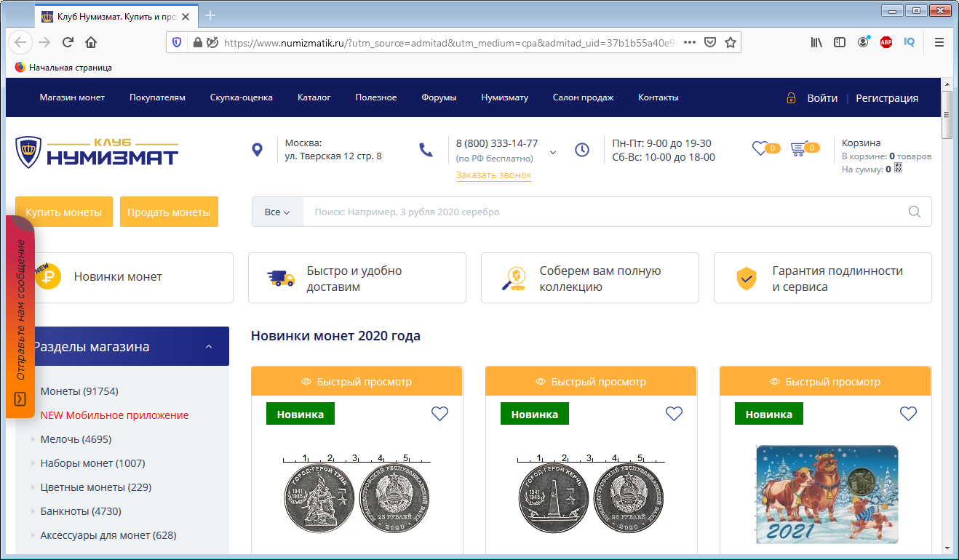Click Быстрый просмотр on 2021 bull card
Image resolution: width=959 pixels, height=560 pixels.
tap(825, 381)
